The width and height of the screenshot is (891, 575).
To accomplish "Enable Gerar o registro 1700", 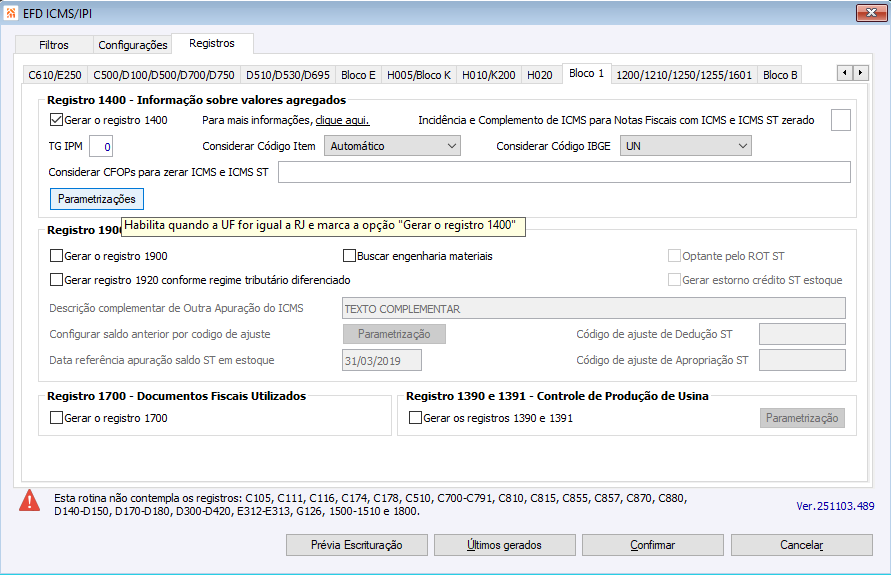I will tap(56, 418).
